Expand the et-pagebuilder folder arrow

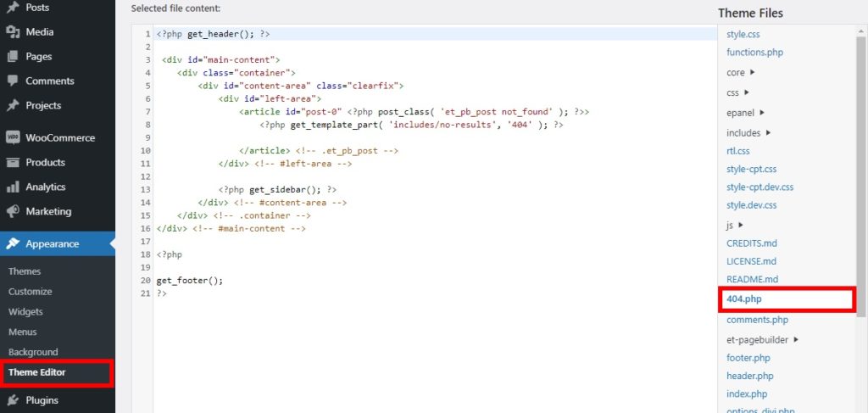tap(795, 339)
